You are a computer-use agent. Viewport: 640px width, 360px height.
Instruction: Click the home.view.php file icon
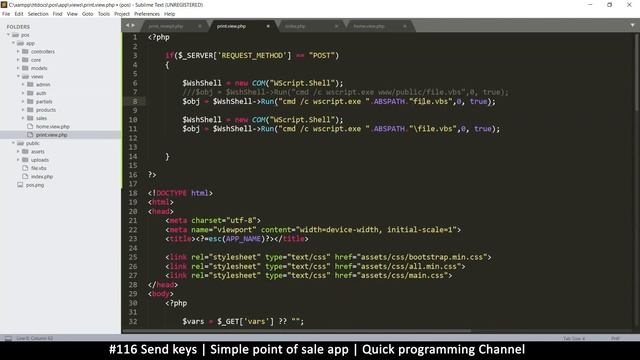[30, 126]
